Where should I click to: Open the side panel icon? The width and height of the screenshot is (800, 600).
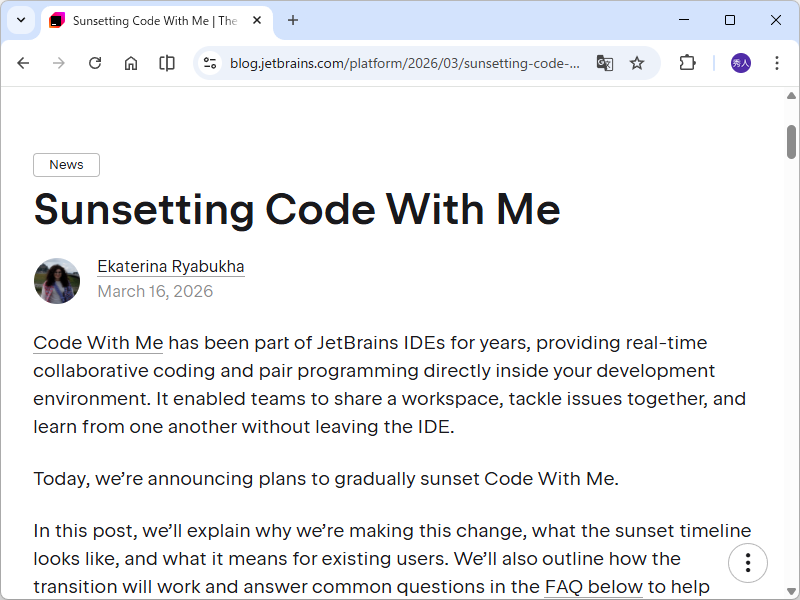pos(167,63)
